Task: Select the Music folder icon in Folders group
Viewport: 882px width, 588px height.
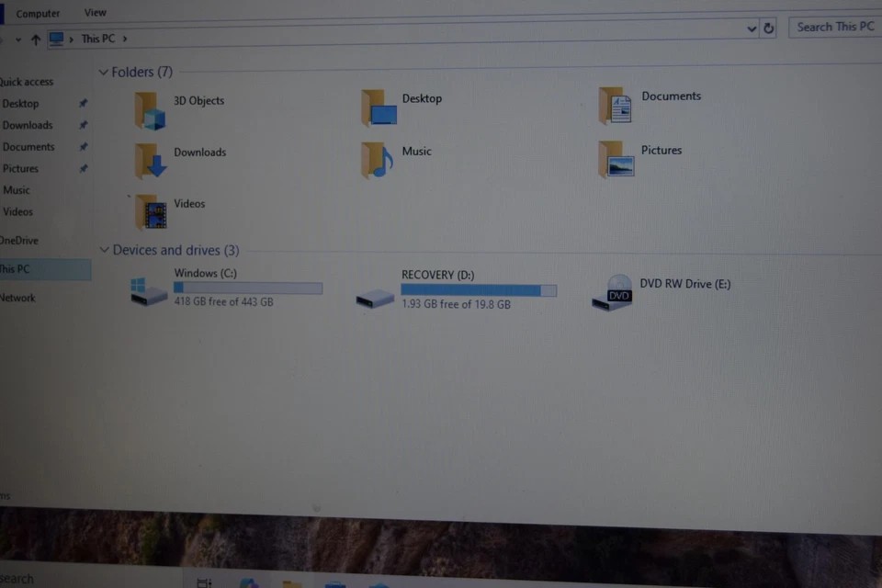Action: [378, 160]
